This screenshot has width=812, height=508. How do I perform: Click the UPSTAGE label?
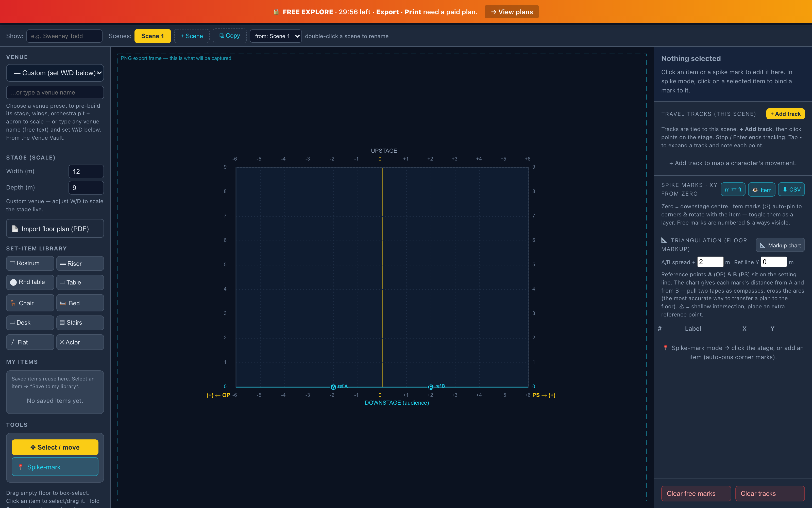point(384,151)
